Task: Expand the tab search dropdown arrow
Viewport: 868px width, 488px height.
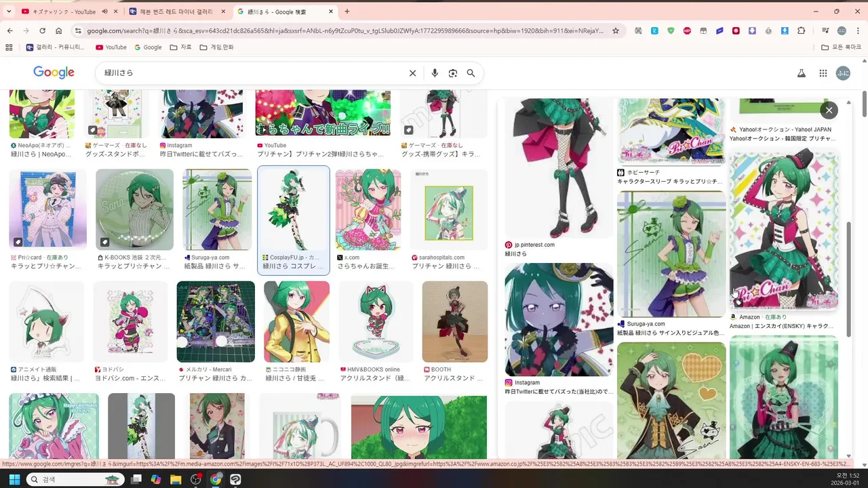Action: click(9, 12)
